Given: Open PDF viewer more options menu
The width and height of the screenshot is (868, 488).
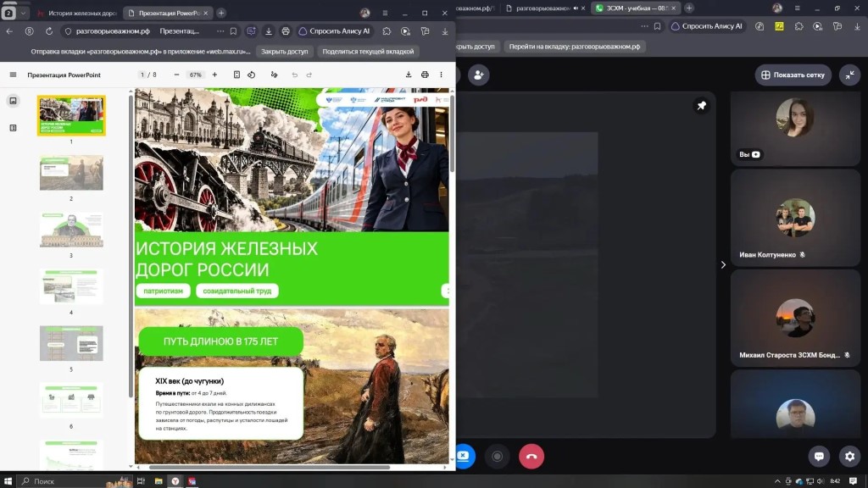Looking at the screenshot, I should click(x=441, y=75).
